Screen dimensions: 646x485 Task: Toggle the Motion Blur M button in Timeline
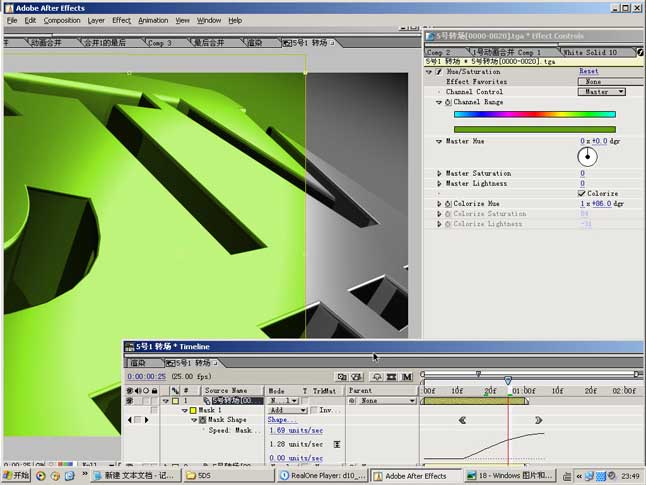pos(407,377)
